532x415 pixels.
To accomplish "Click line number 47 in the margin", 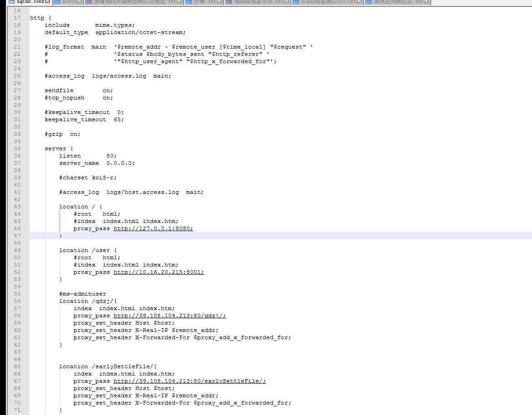I will coord(17,236).
